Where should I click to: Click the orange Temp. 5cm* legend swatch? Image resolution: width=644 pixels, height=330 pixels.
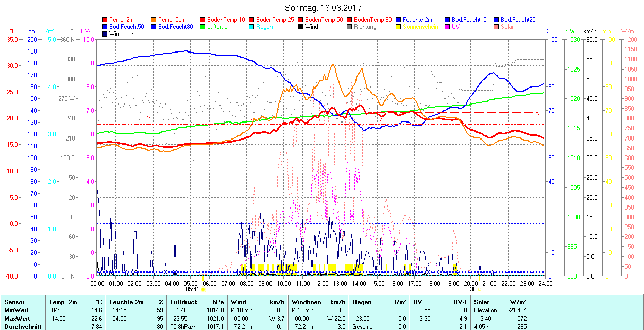coord(154,20)
